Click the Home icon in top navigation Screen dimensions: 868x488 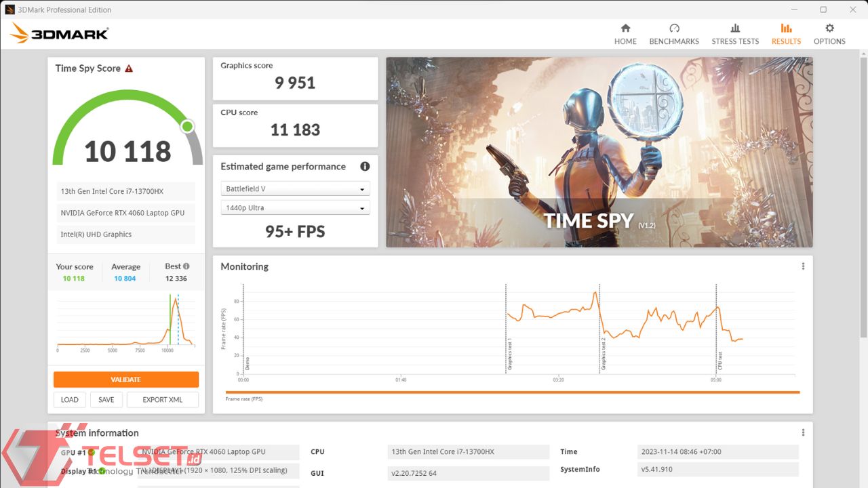625,28
